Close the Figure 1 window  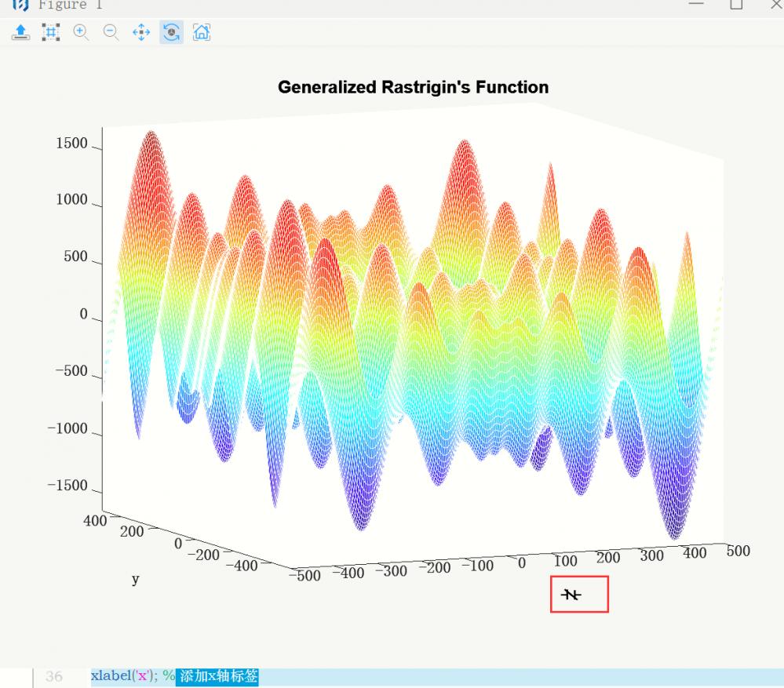pyautogui.click(x=775, y=5)
